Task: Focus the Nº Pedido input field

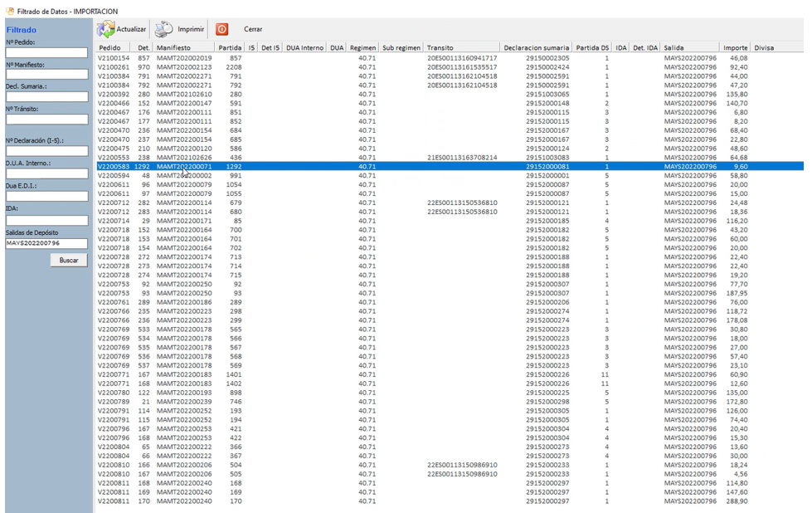Action: pos(46,53)
